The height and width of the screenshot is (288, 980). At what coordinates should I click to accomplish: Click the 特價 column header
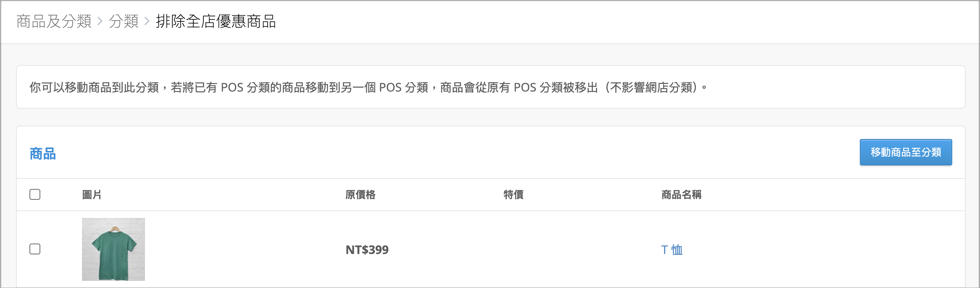coord(513,194)
